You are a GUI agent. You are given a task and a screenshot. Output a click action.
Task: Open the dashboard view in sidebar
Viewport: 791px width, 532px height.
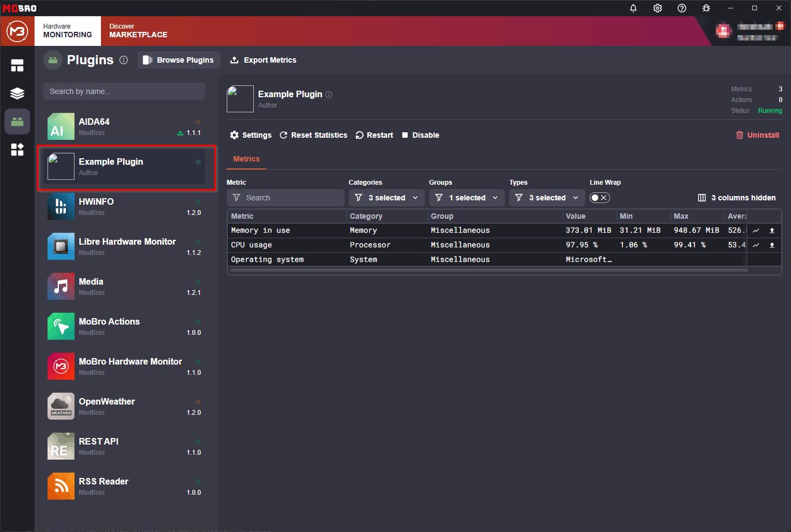[17, 66]
